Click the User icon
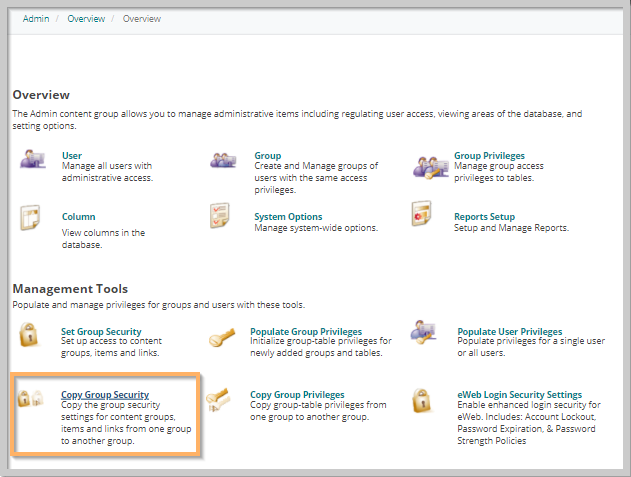Image resolution: width=631 pixels, height=477 pixels. click(33, 159)
